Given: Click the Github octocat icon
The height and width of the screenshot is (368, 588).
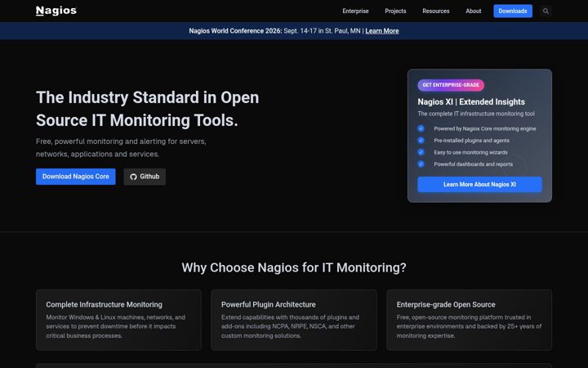Looking at the screenshot, I should point(133,177).
